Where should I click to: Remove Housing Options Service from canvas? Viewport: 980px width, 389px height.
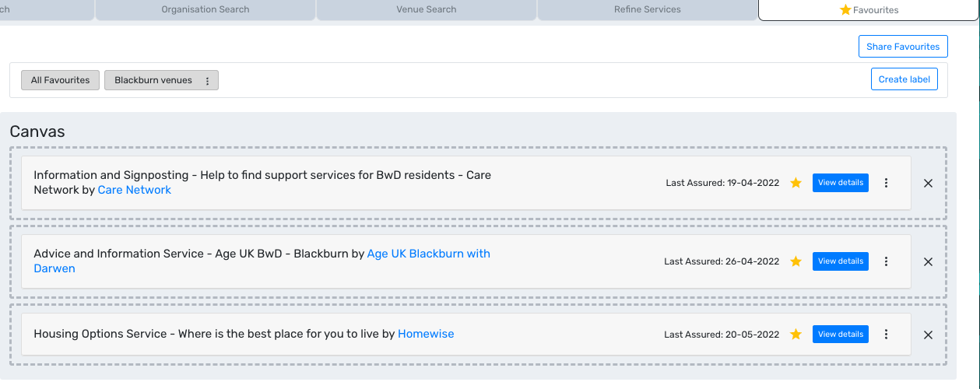click(x=928, y=335)
